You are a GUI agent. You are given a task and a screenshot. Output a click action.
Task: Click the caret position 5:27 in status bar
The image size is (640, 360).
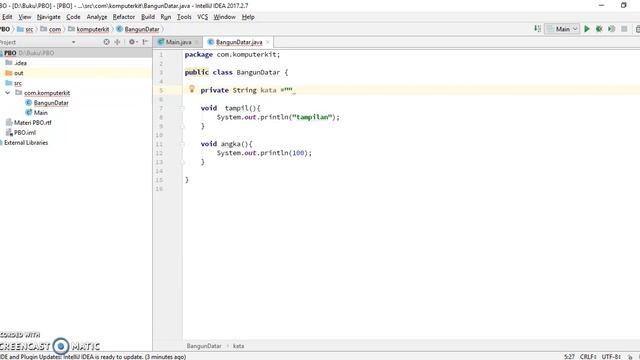coord(569,356)
